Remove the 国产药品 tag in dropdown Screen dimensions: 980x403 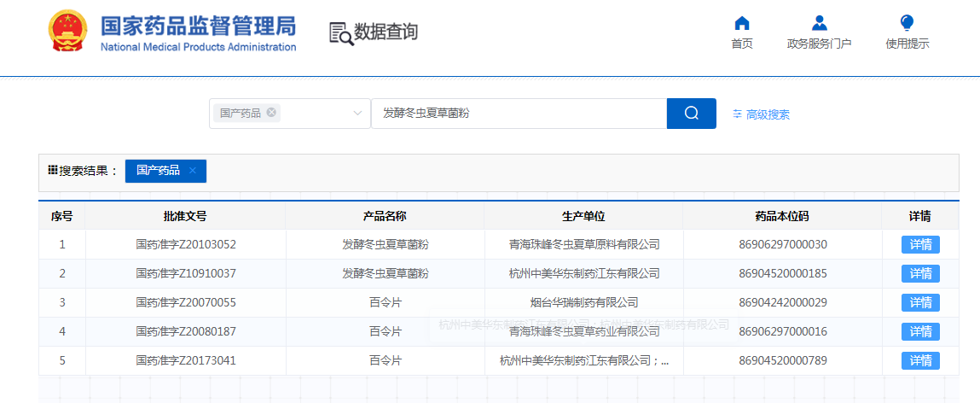point(271,113)
